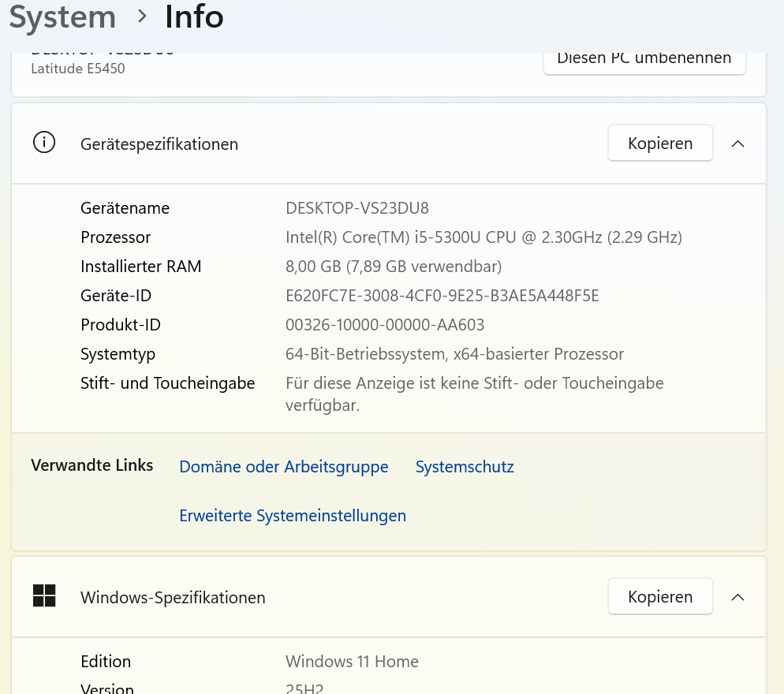Click the info circle icon beside Gerätespezifikationen
The image size is (784, 694).
[x=44, y=143]
